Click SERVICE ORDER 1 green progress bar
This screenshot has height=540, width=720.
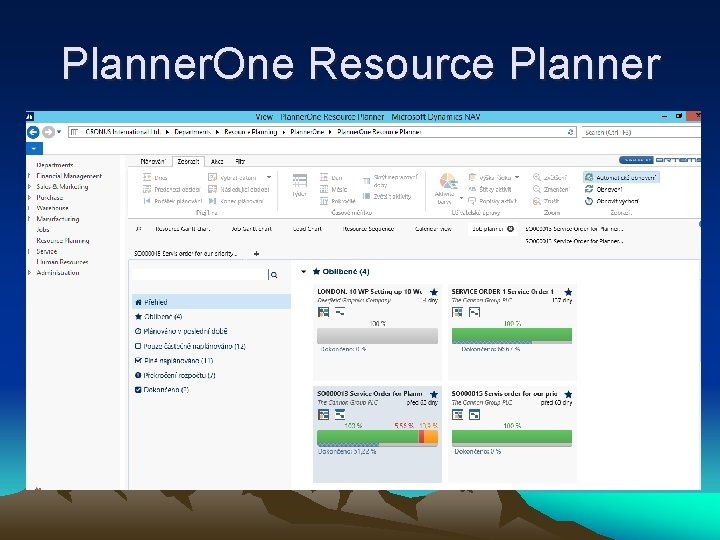click(x=512, y=336)
